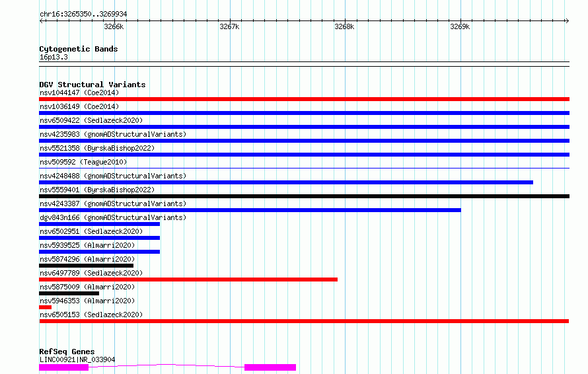The width and height of the screenshot is (588, 374).
Task: Click the red nsv1044147 variant bar
Action: pyautogui.click(x=304, y=99)
